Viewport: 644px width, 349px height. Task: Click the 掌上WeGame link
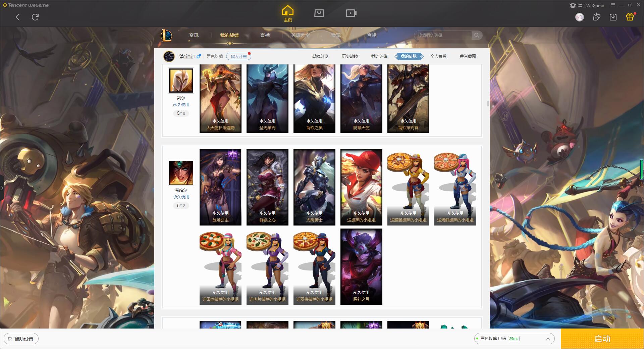[587, 5]
